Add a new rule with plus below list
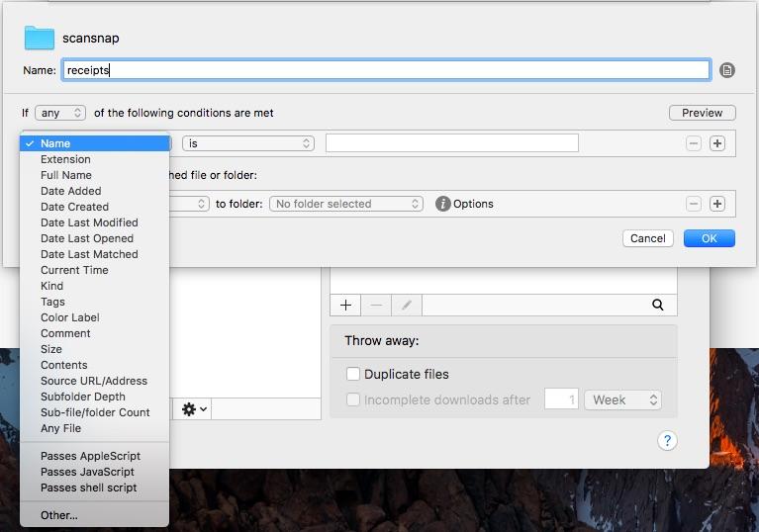 pyautogui.click(x=345, y=306)
